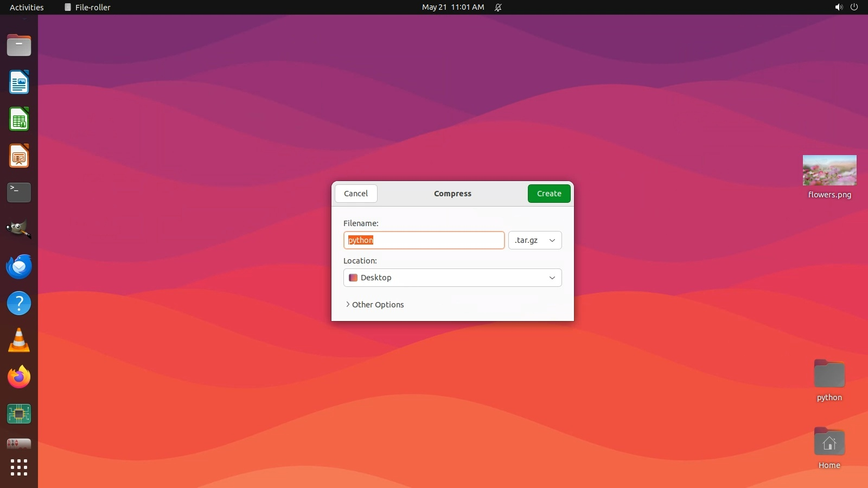The image size is (868, 488).
Task: Cancel the Compress dialog
Action: (x=356, y=194)
